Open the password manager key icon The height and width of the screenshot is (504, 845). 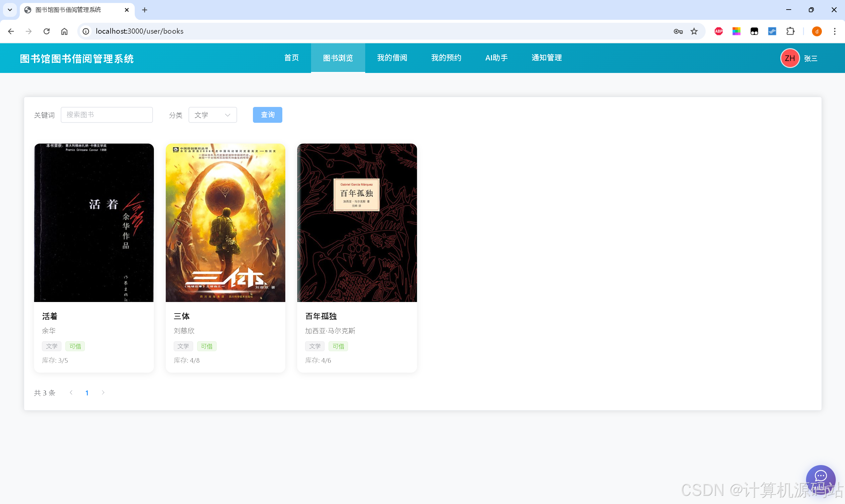tap(678, 31)
